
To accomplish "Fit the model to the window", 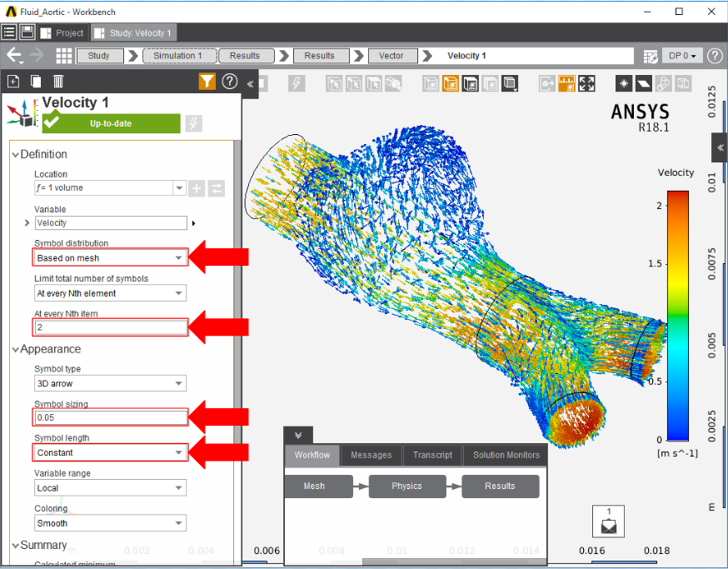I will click(586, 83).
